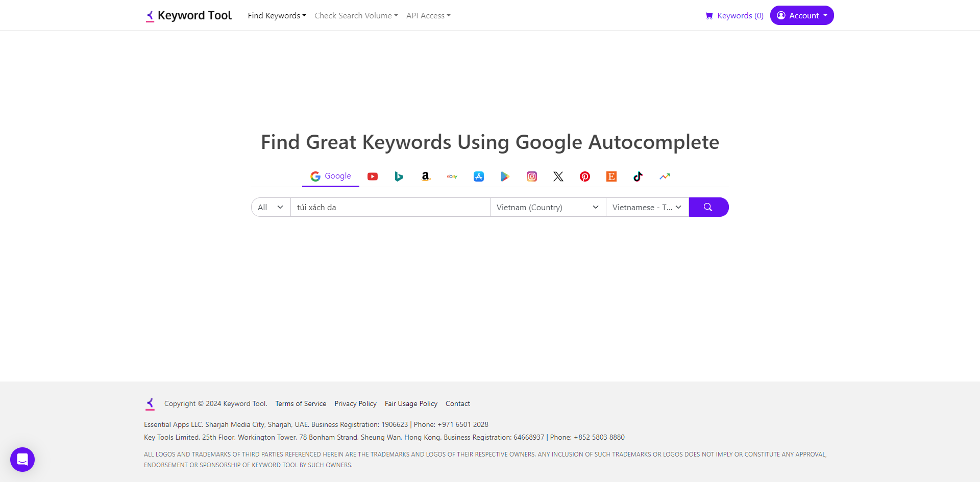
Task: Select the Bing platform icon
Action: 399,176
